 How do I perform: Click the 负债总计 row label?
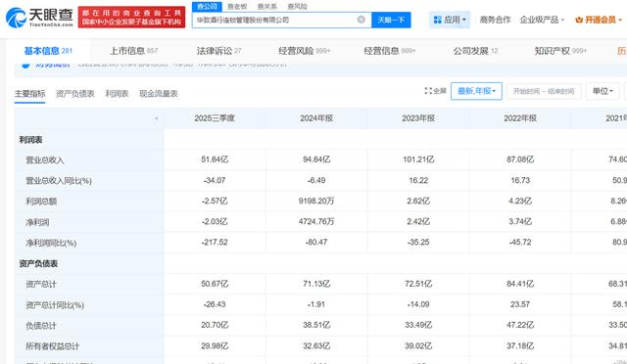point(41,326)
